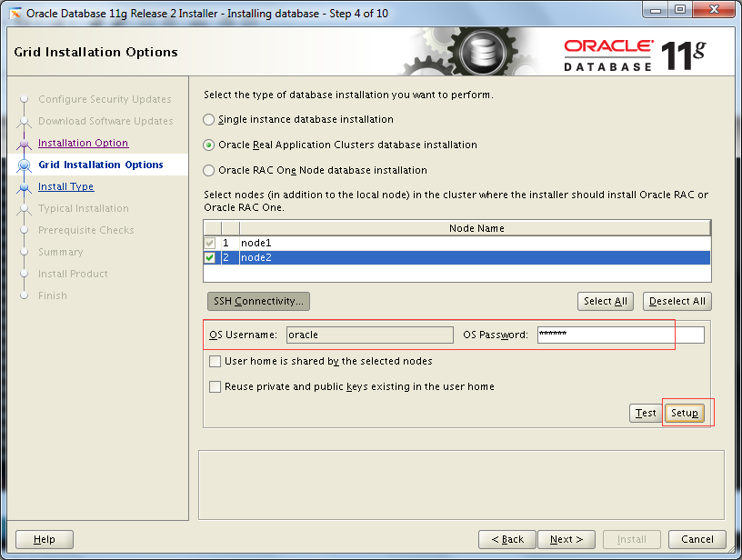The height and width of the screenshot is (560, 742).
Task: Uncheck the node2 row checkbox
Action: pyautogui.click(x=210, y=258)
